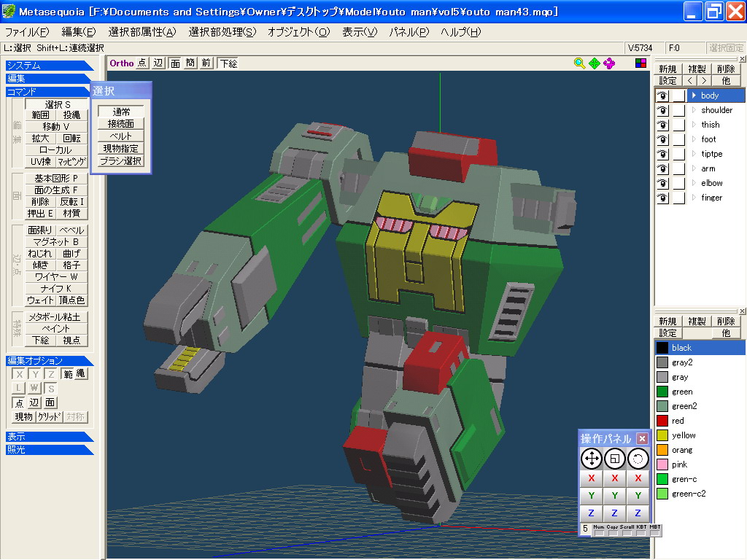747x560 pixels.
Task: Close the 操作パネル floating panel
Action: point(642,438)
